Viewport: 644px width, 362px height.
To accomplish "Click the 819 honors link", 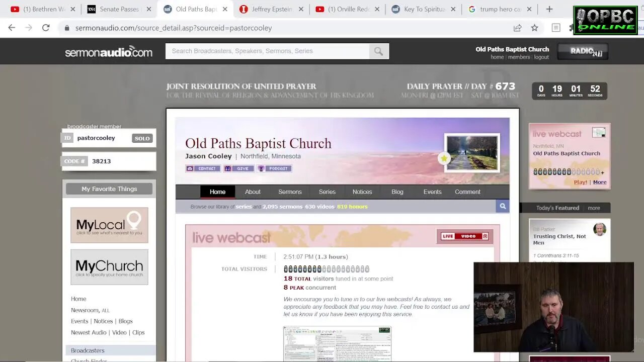I will pyautogui.click(x=352, y=207).
